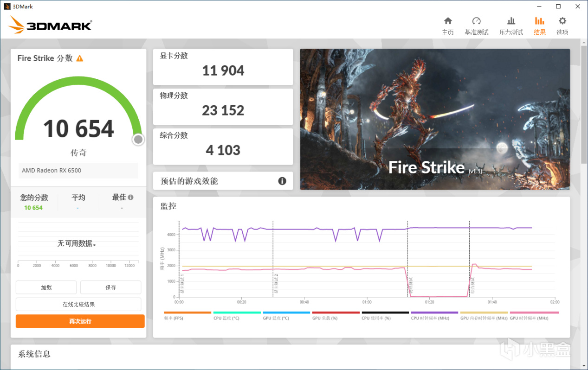Click the 平均 average label
The image size is (588, 370).
pos(78,198)
